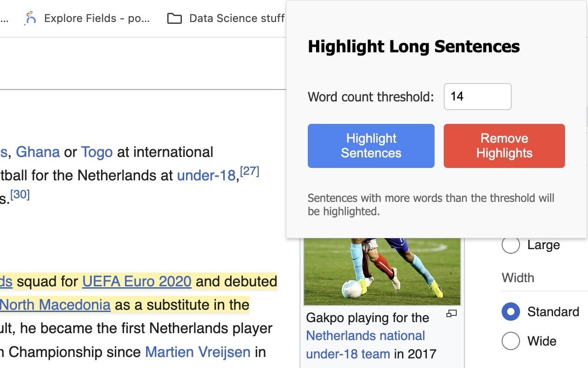588x368 pixels.
Task: Open the Ghana link
Action: click(x=38, y=152)
